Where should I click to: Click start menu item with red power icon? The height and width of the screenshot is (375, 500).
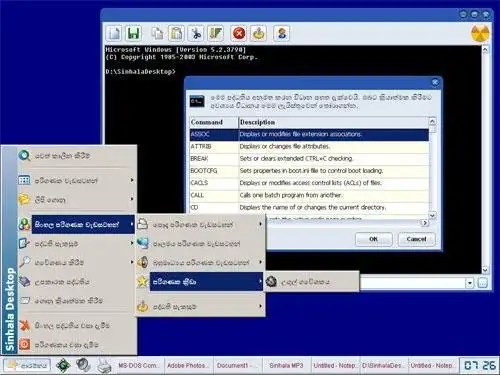click(x=77, y=344)
